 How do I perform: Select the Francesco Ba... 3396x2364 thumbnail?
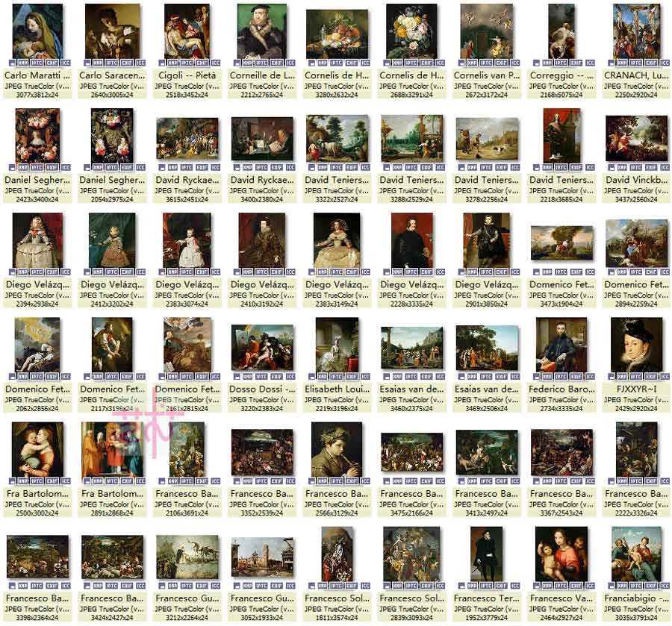pos(37,557)
